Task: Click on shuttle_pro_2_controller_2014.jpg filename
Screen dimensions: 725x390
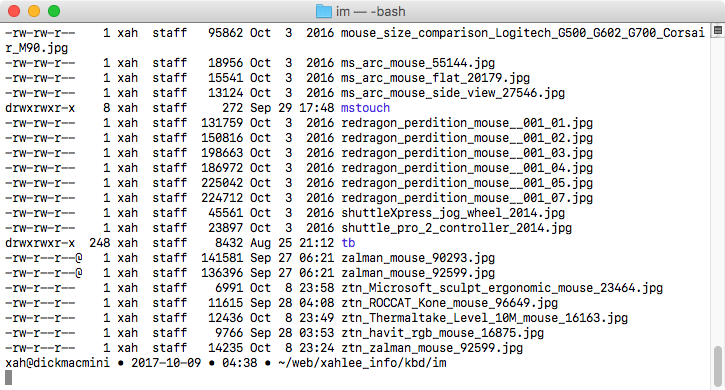Action: pyautogui.click(x=456, y=228)
